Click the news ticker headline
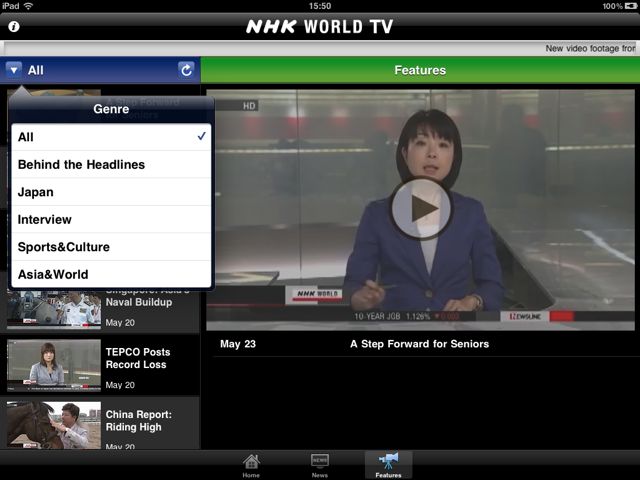This screenshot has width=640, height=480. coord(590,48)
